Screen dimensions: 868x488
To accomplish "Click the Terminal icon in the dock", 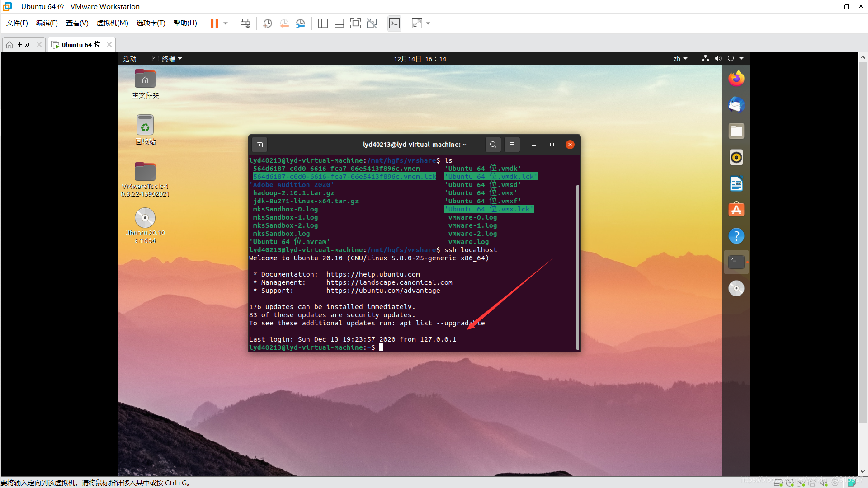I will point(736,262).
